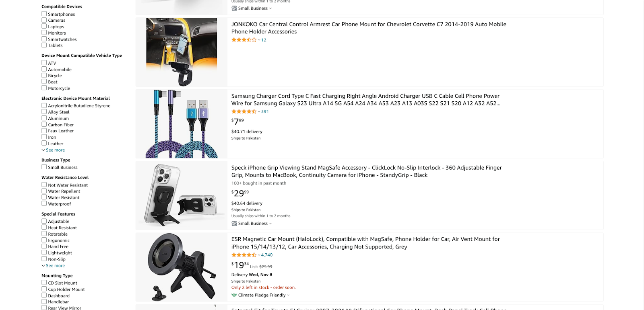Expand See more under Special Features

[53, 266]
